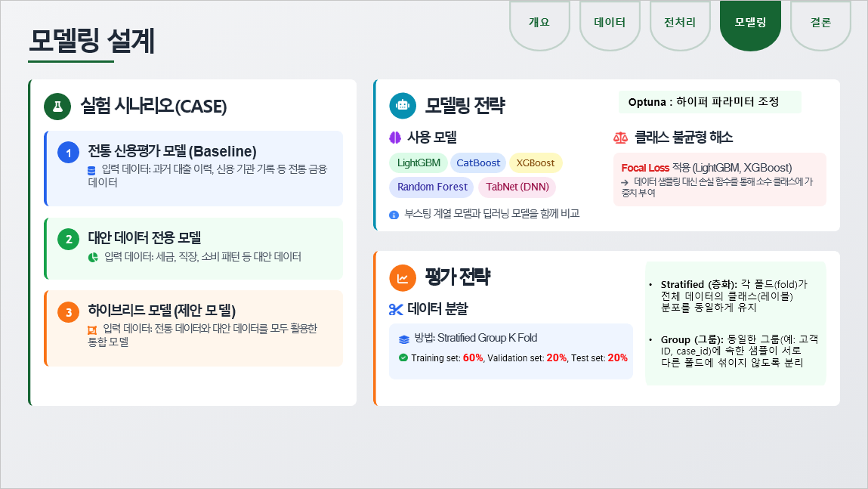Switch to the 데이터 tab
The image size is (868, 489).
point(610,23)
